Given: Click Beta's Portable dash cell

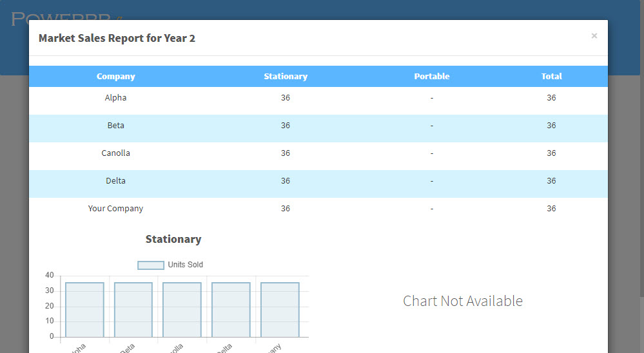Looking at the screenshot, I should click(x=432, y=126).
